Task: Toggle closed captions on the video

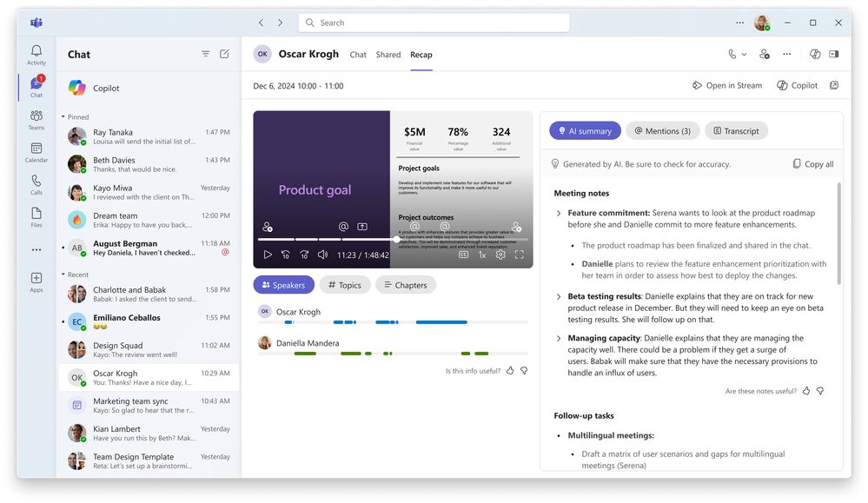Action: (463, 255)
